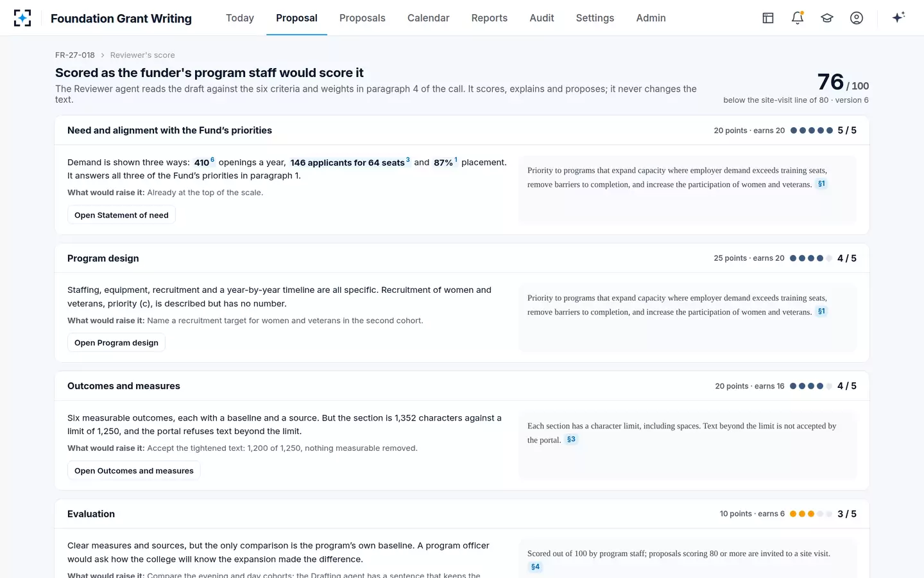This screenshot has height=578, width=924.
Task: Click the 87% placement cited figure
Action: [x=445, y=162]
